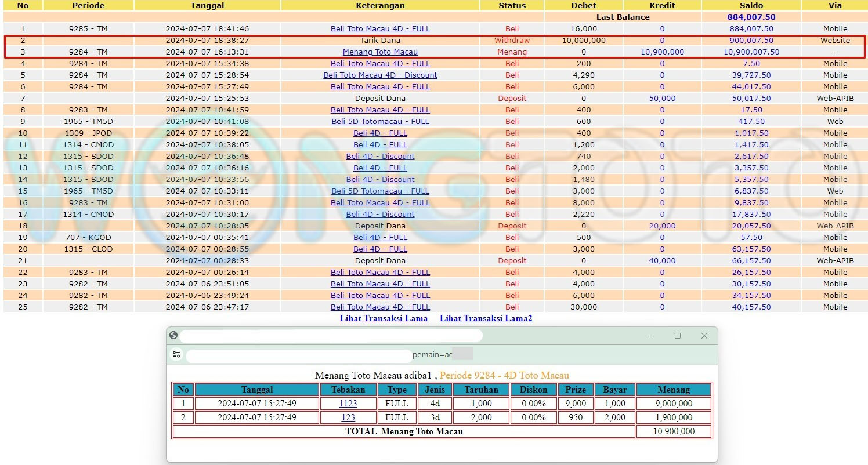Click the Menang Toto Macau link in row 3
Image resolution: width=868 pixels, height=465 pixels.
[x=380, y=52]
